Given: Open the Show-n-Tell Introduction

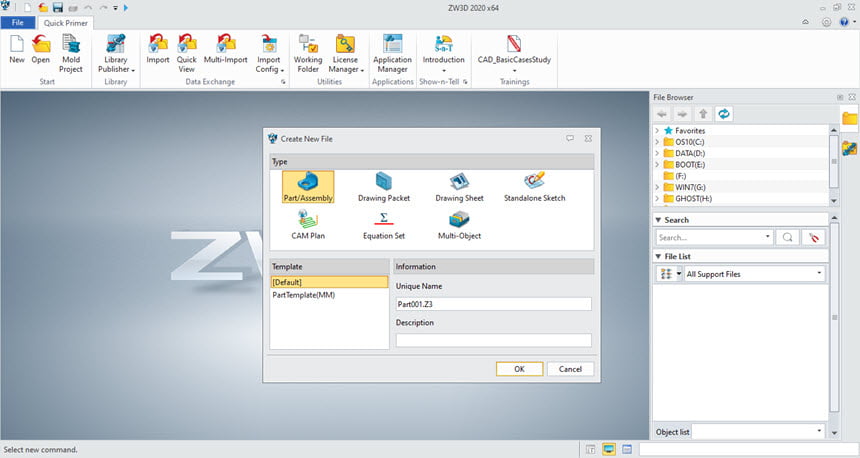Looking at the screenshot, I should pyautogui.click(x=443, y=54).
